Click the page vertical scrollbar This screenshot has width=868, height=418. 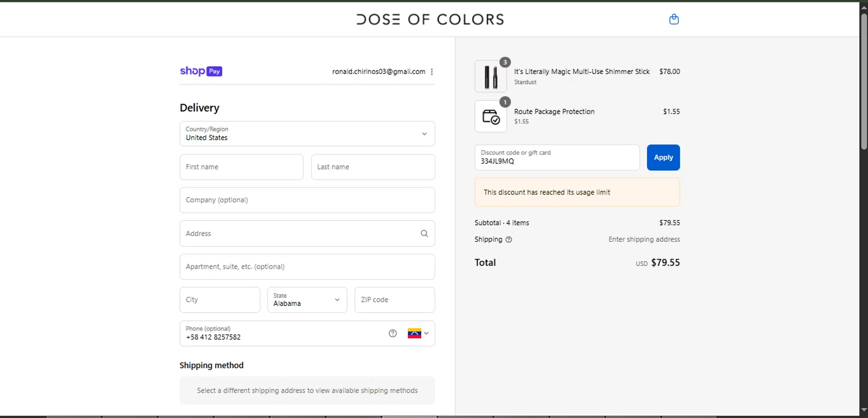(863, 81)
